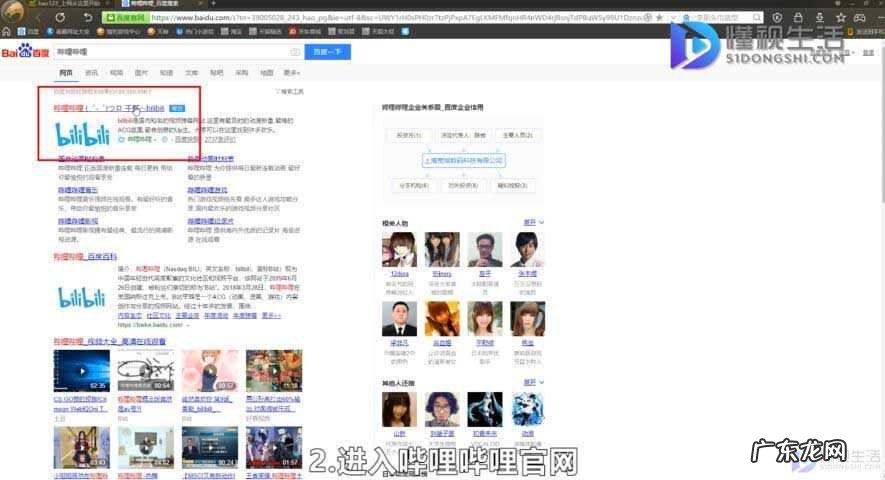This screenshot has width=885, height=480.
Task: Open 搜索工具 filter options
Action: 290,91
